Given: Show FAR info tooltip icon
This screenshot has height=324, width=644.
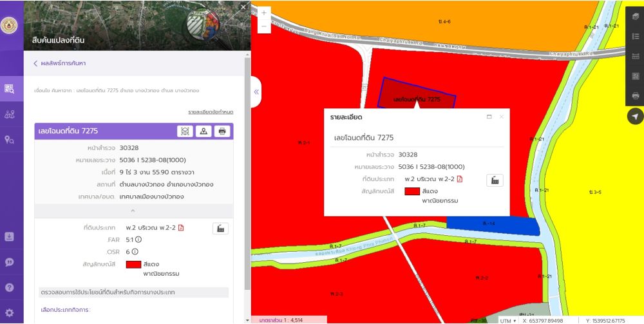Looking at the screenshot, I should (138, 240).
